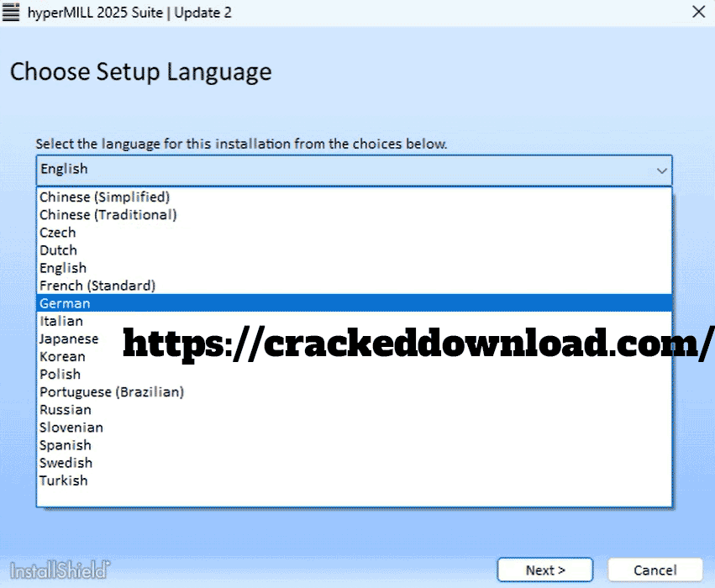Pick English in the language list

(354, 268)
